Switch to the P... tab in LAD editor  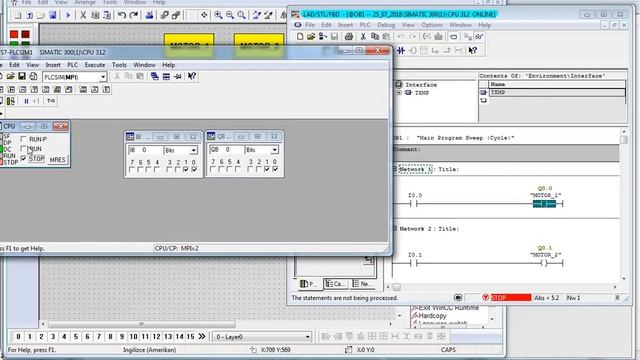click(x=308, y=284)
